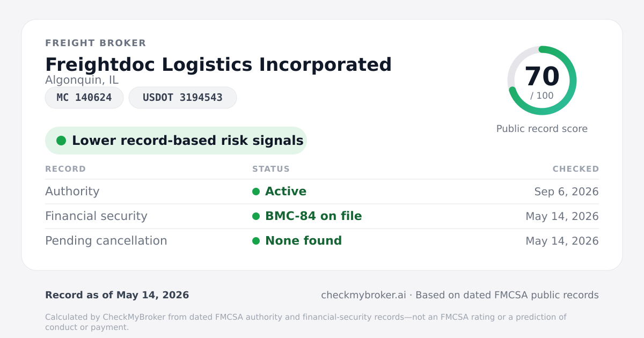644x338 pixels.
Task: Click the CHECKED column header
Action: [x=576, y=169]
